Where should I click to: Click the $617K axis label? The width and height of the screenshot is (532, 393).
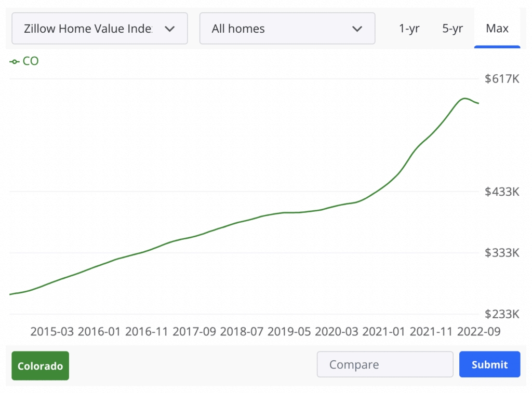pos(502,79)
